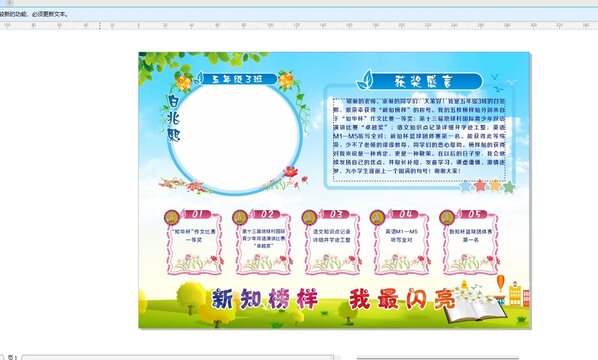Image resolution: width=598 pixels, height=360 pixels.
Task: Select the 新知榜样 colorful headline text
Action: click(x=265, y=299)
